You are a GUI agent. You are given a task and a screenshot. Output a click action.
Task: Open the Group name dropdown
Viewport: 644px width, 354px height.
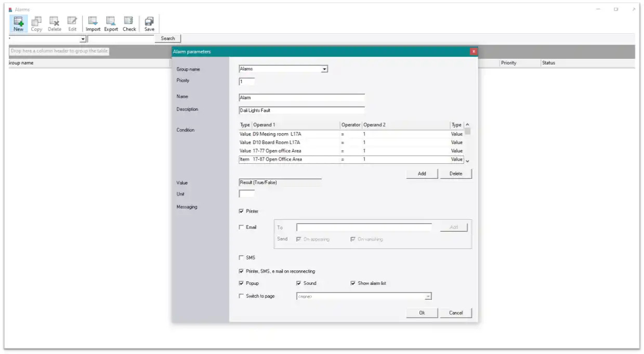(324, 69)
